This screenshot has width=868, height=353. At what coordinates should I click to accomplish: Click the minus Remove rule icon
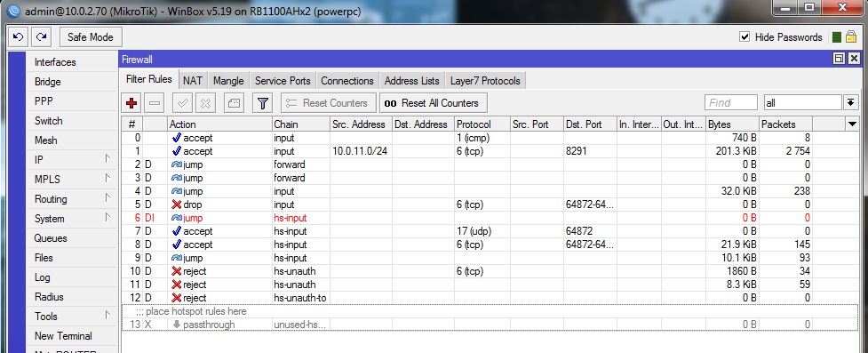click(x=155, y=103)
